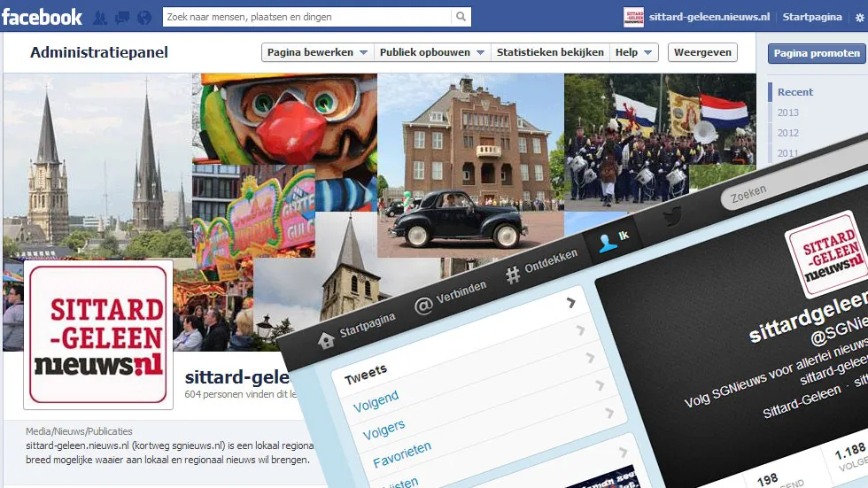Open the Facebook notifications globe icon
Viewport: 868px width, 488px height.
pyautogui.click(x=143, y=18)
